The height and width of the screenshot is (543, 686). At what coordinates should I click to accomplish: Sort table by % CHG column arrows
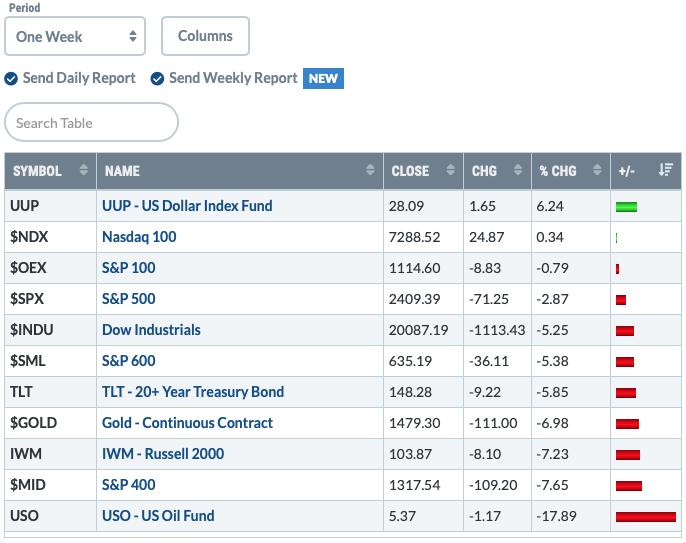597,170
